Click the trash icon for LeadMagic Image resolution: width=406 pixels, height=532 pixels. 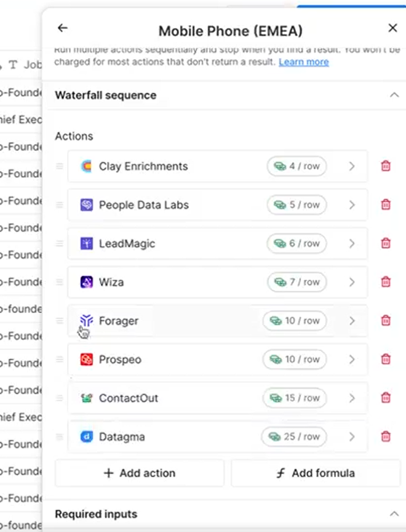[386, 244]
